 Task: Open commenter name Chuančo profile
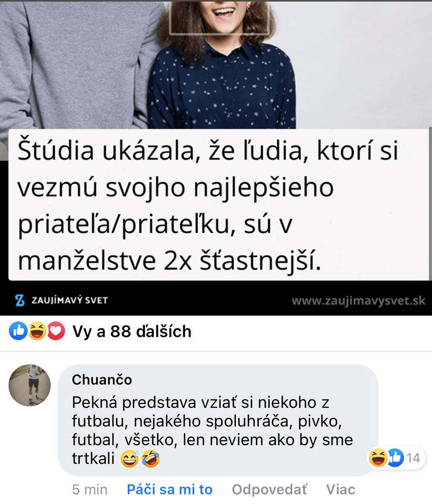(102, 379)
